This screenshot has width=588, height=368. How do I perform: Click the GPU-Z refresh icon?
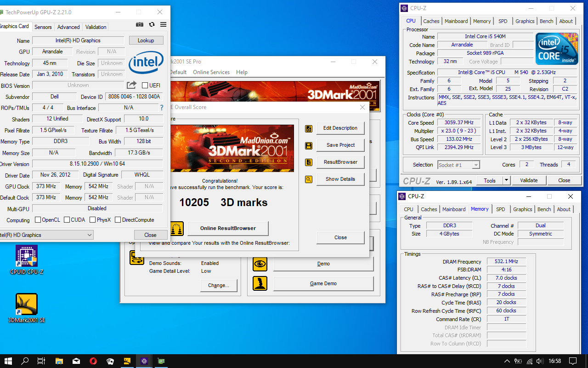[x=152, y=25]
